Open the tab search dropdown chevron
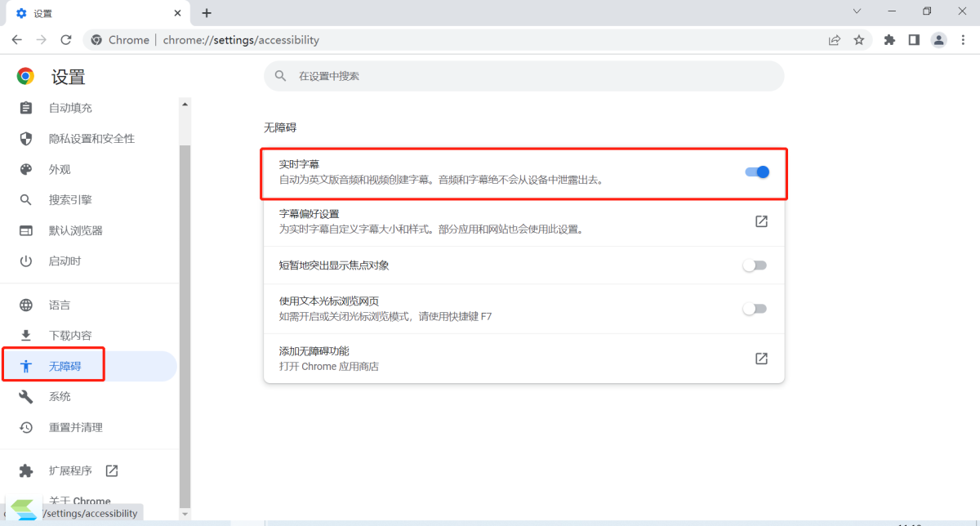Viewport: 980px width, 526px height. coord(857,11)
